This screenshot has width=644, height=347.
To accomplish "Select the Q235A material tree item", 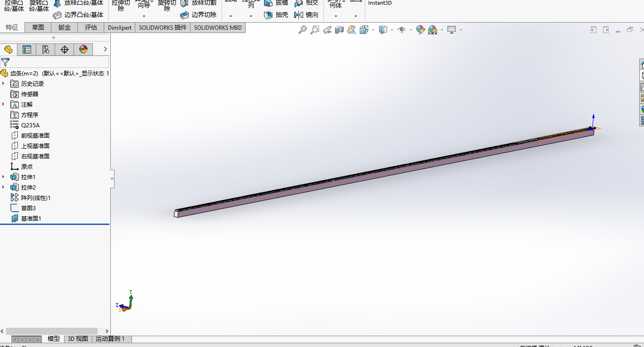I will [x=25, y=125].
